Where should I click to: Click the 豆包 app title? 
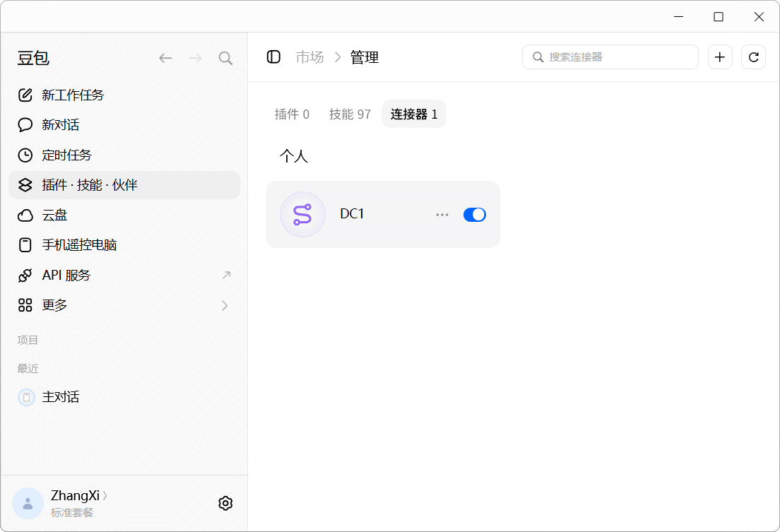pos(33,58)
